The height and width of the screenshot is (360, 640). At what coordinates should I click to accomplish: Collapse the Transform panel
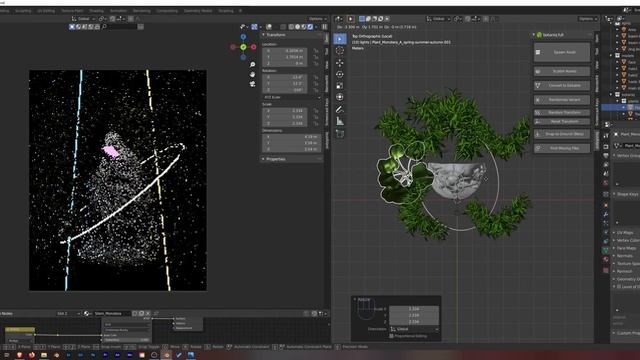(276, 35)
